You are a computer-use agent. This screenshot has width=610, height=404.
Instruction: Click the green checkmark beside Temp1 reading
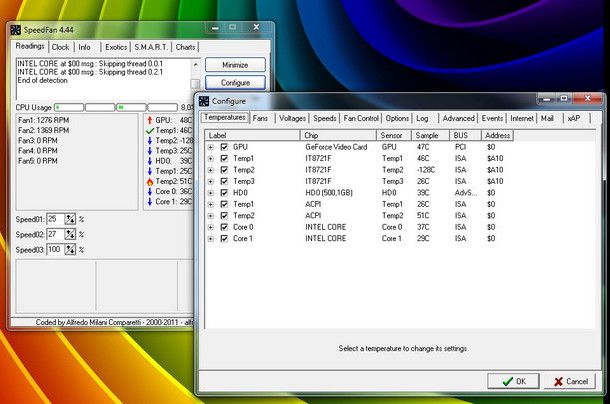(150, 130)
